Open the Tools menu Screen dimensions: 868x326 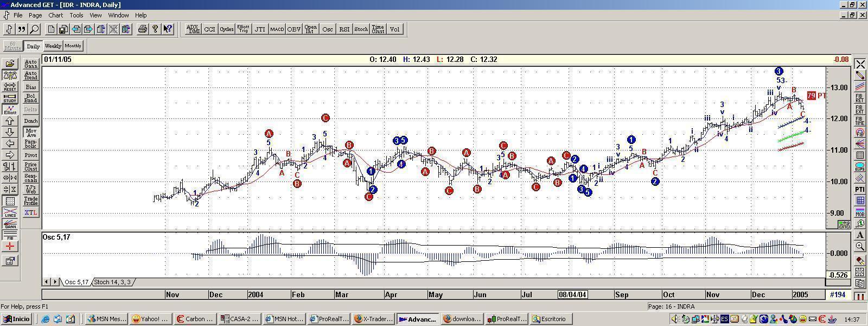pyautogui.click(x=76, y=15)
